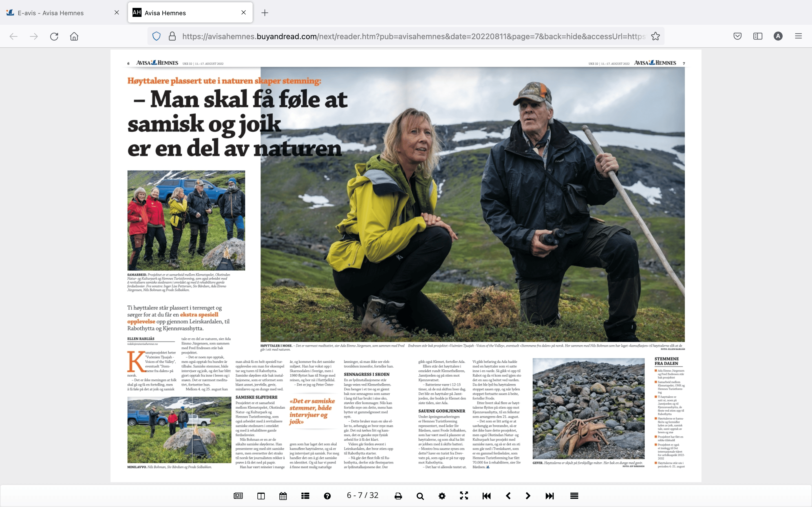Click the page indicator 6 - 7 / 32
Screen dimensions: 812x507
click(x=362, y=495)
